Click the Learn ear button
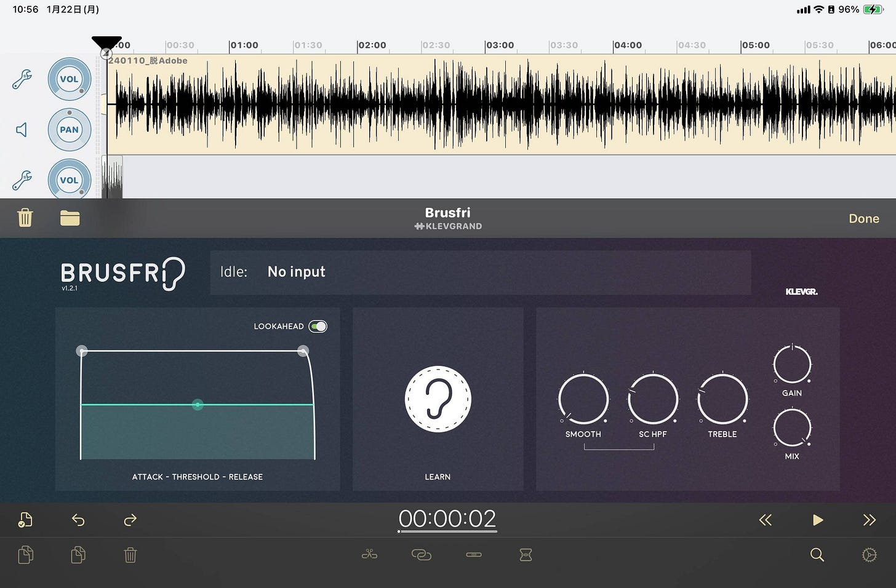The height and width of the screenshot is (588, 896). click(x=438, y=399)
